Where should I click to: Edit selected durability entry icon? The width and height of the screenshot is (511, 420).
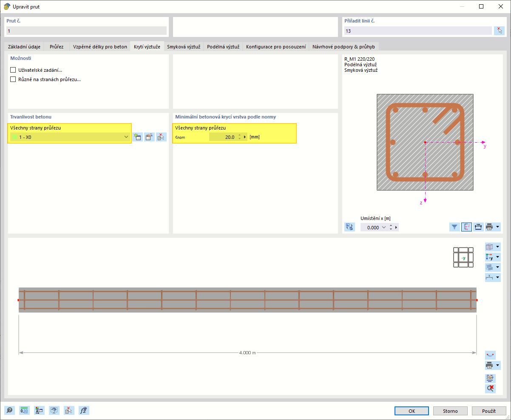pos(149,137)
